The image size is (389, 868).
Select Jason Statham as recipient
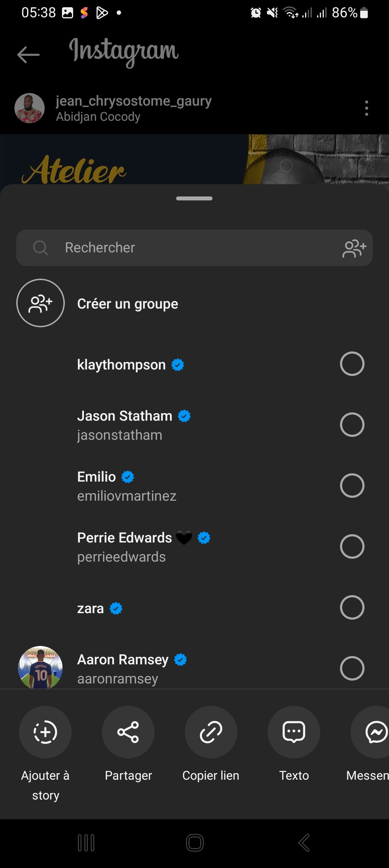pos(352,425)
